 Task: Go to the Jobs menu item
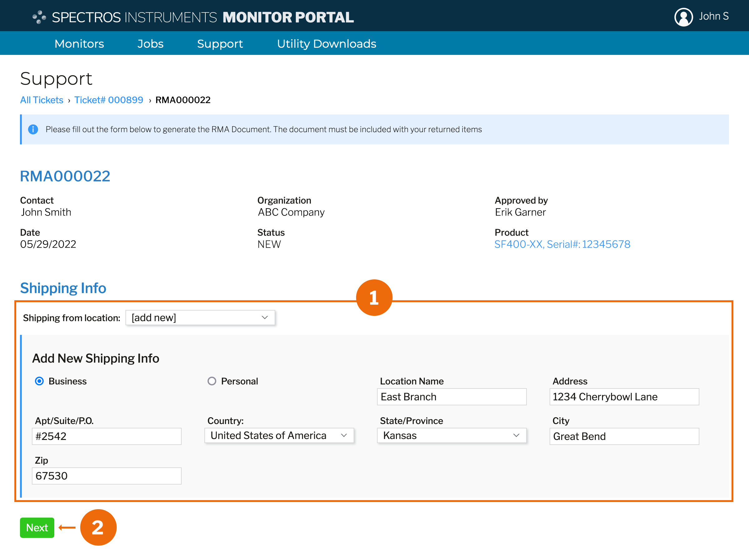(x=150, y=44)
